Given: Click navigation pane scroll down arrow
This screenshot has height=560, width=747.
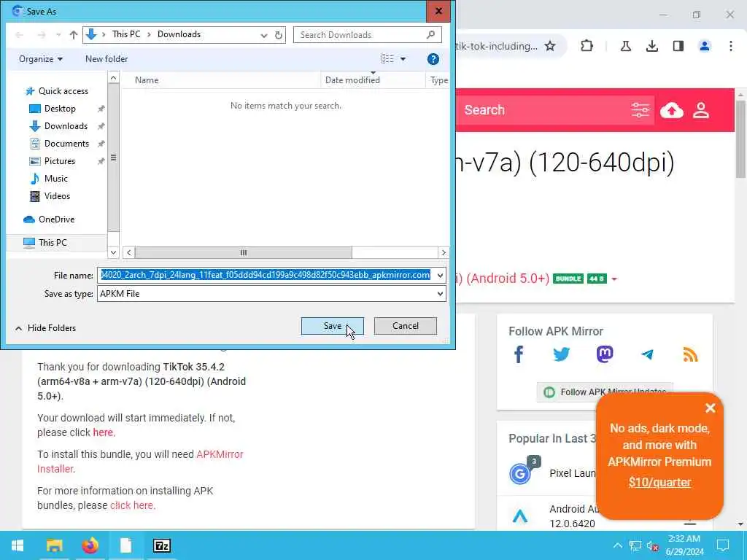Looking at the screenshot, I should pyautogui.click(x=113, y=252).
